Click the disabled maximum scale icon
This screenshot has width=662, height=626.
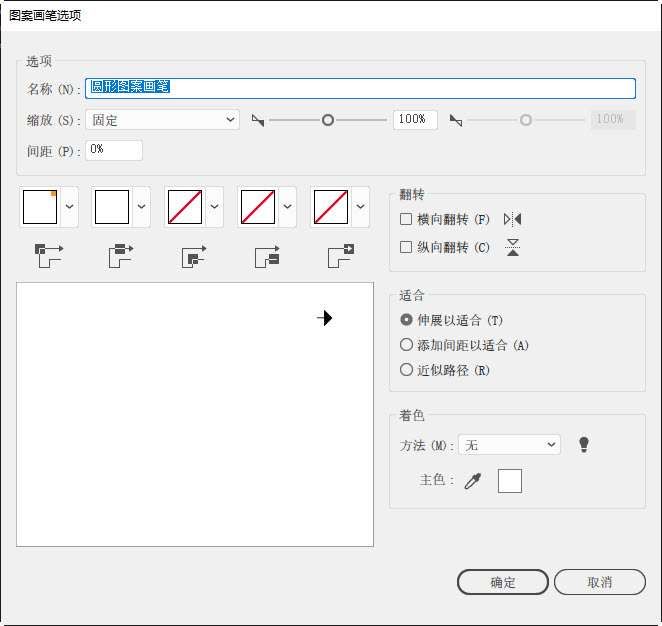coord(456,121)
